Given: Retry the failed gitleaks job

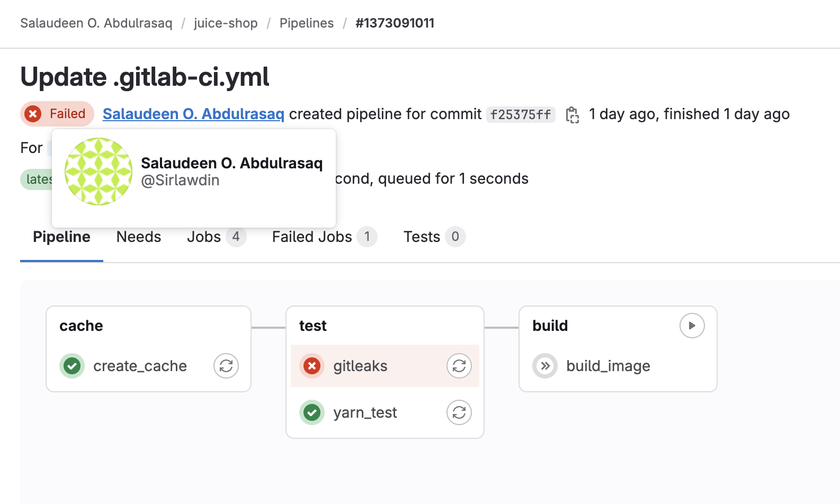Looking at the screenshot, I should click(x=459, y=366).
